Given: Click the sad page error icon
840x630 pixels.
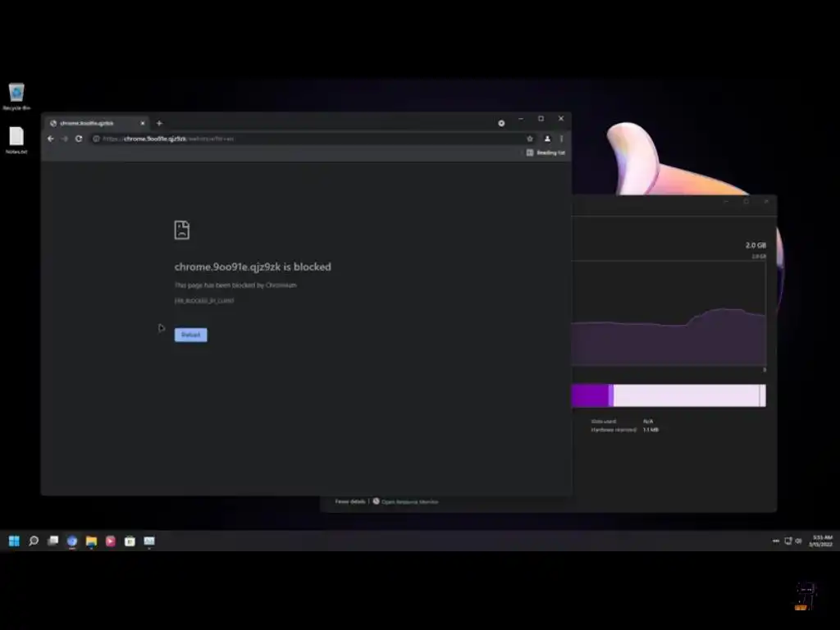Looking at the screenshot, I should 182,230.
